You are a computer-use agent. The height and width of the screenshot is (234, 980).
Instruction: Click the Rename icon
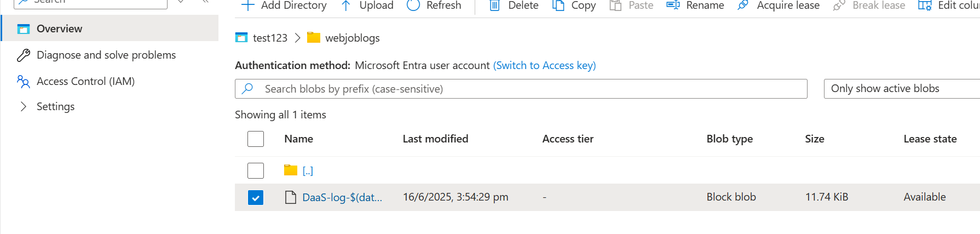[x=673, y=5]
